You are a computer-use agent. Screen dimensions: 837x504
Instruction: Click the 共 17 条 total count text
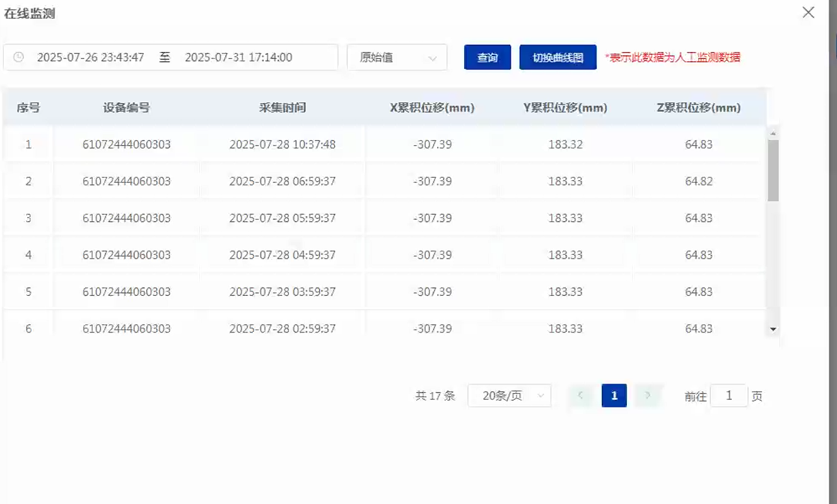point(435,396)
